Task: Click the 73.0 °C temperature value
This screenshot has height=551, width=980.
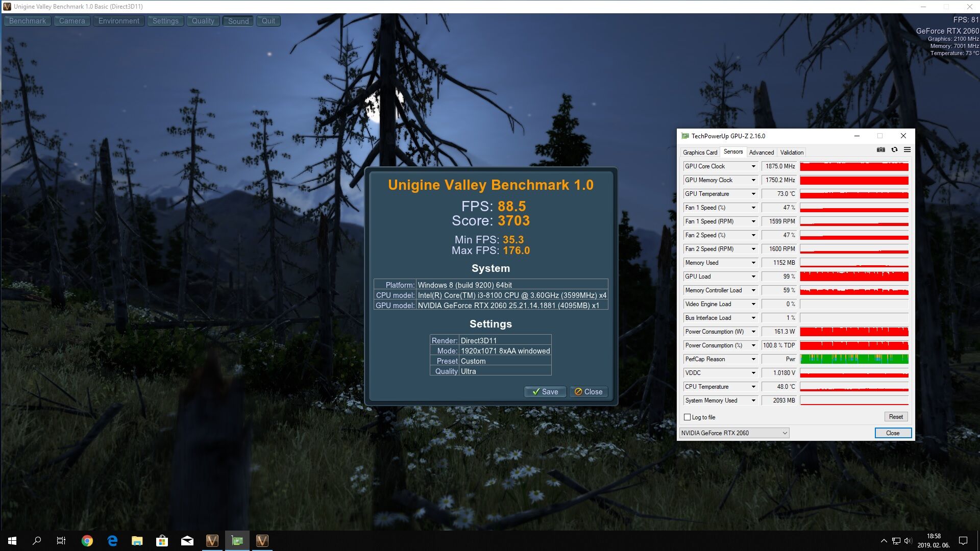Action: 779,194
